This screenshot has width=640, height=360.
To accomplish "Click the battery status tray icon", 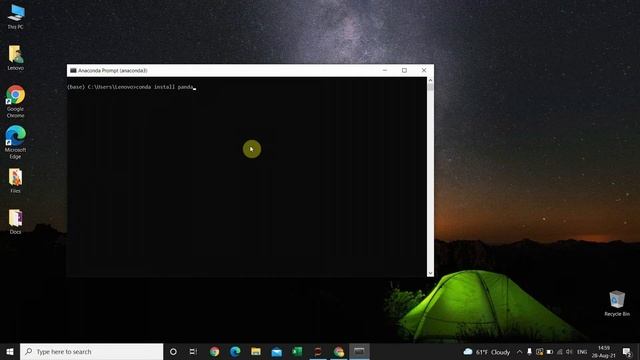I will 549,352.
